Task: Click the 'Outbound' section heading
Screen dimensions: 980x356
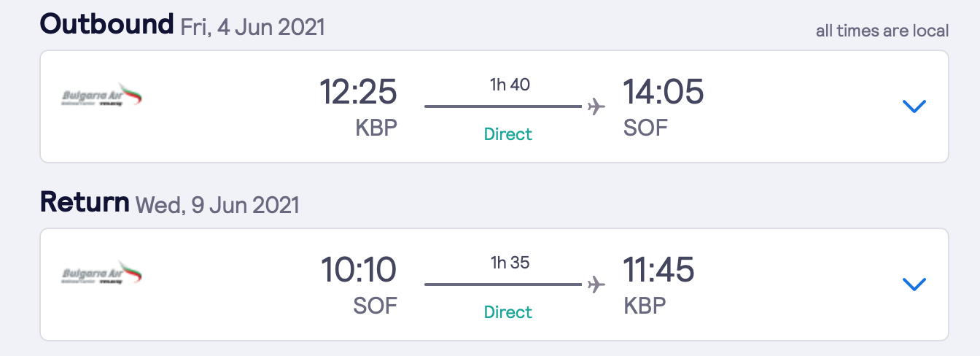Action: (x=106, y=25)
